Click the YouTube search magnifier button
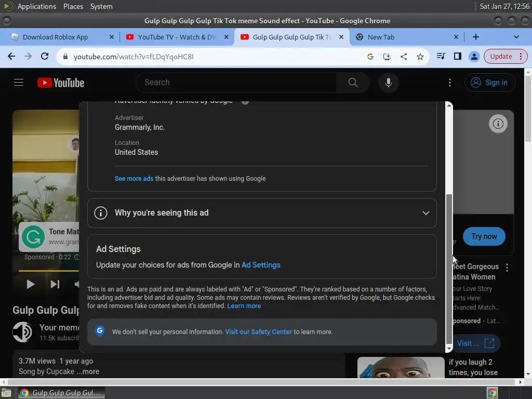The width and height of the screenshot is (532, 399). click(353, 83)
